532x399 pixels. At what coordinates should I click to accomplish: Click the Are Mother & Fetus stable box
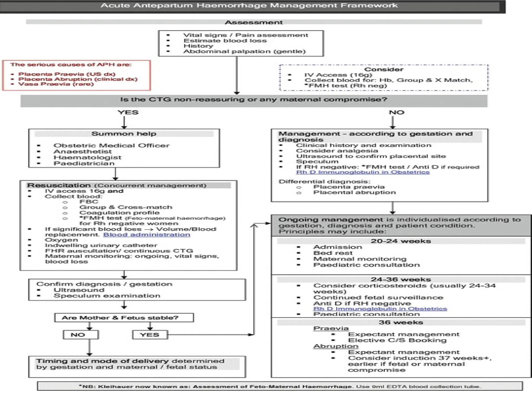click(124, 318)
